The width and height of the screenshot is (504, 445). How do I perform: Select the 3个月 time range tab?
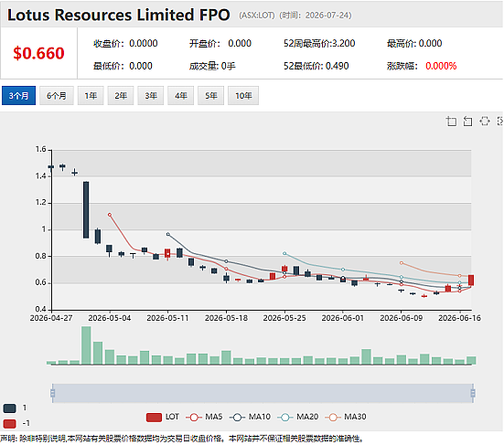point(18,96)
